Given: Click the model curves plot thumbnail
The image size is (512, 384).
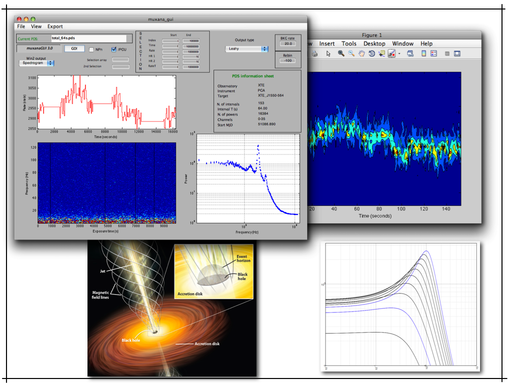Looking at the screenshot, I should pyautogui.click(x=401, y=306).
